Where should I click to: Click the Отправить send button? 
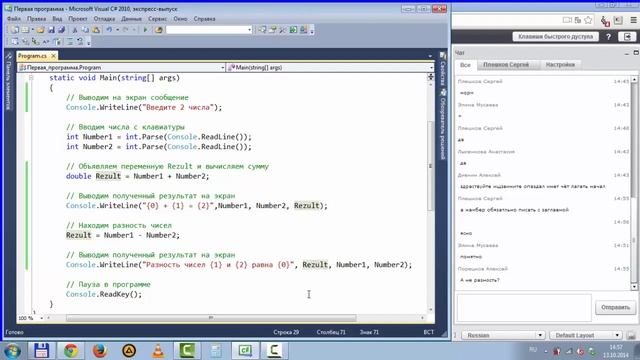pyautogui.click(x=616, y=307)
